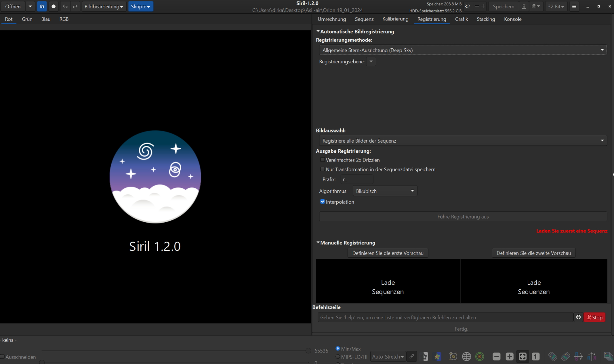Image resolution: width=614 pixels, height=364 pixels.
Task: Click the upper histogram slider handle
Action: pyautogui.click(x=308, y=351)
